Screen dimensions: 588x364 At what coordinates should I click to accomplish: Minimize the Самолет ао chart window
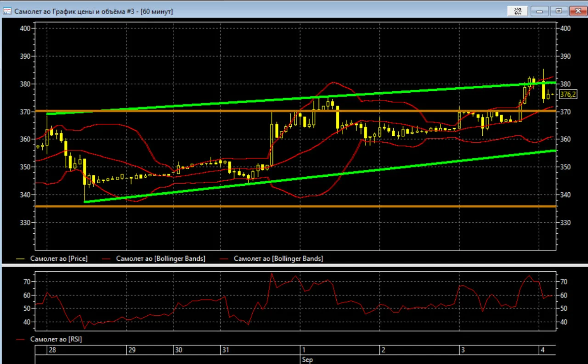(x=540, y=11)
